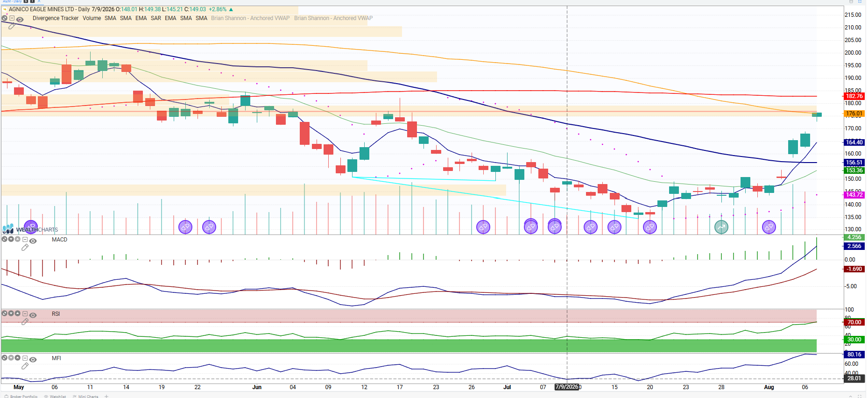This screenshot has width=868, height=398.
Task: Edit MFI settings with the pencil icon
Action: [25, 366]
